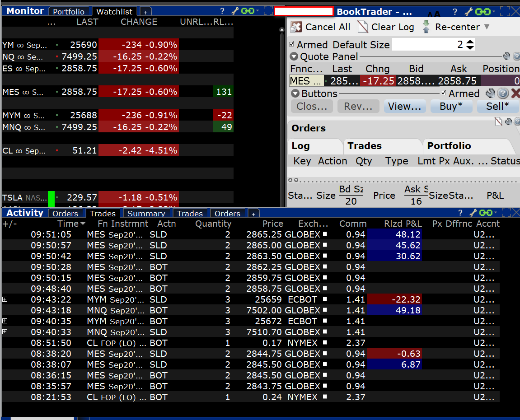Click the Clear Log page icon
520x420 pixels.
click(x=363, y=27)
